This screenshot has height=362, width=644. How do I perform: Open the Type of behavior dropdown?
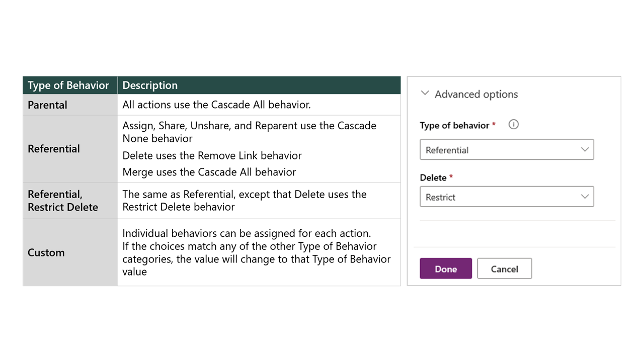(507, 149)
